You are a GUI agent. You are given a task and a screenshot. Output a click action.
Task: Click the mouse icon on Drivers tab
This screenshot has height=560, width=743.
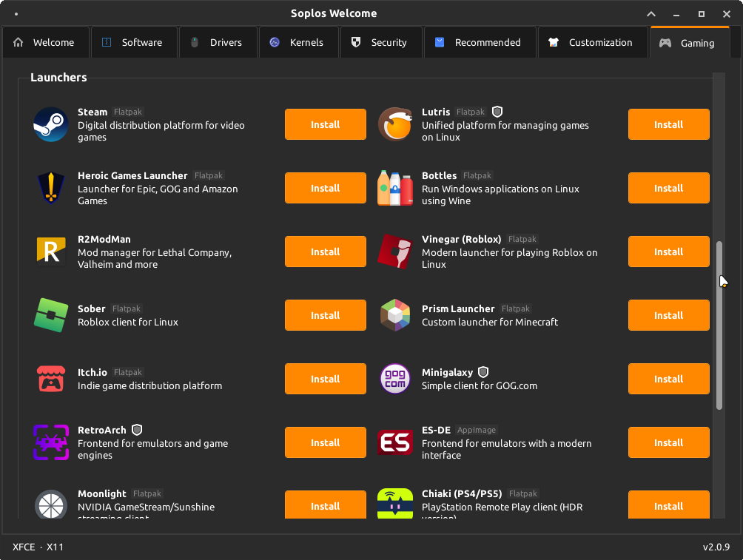pyautogui.click(x=195, y=42)
